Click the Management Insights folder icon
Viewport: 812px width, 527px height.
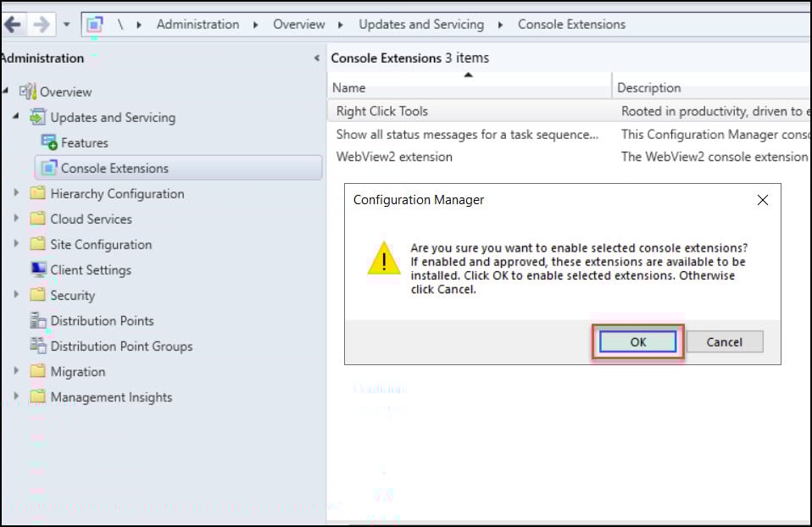[38, 397]
